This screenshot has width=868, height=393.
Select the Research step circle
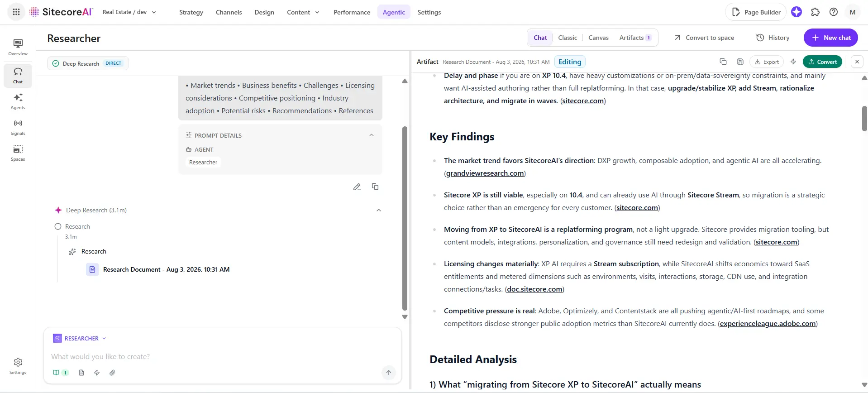58,226
